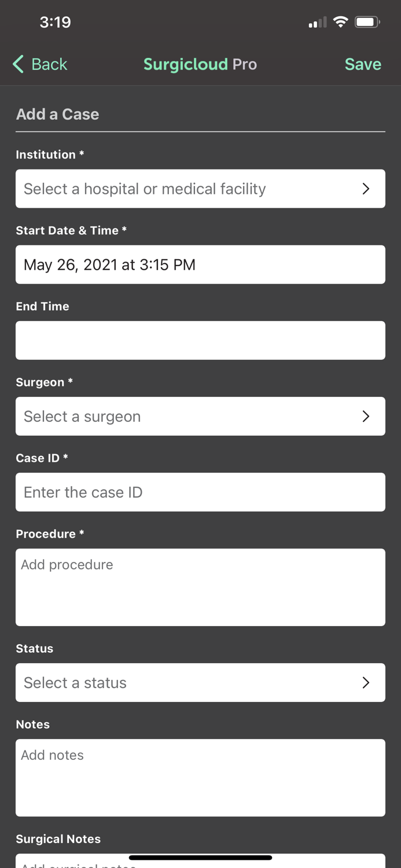Click the Institution field chevron arrow
The image size is (401, 868).
pos(366,189)
